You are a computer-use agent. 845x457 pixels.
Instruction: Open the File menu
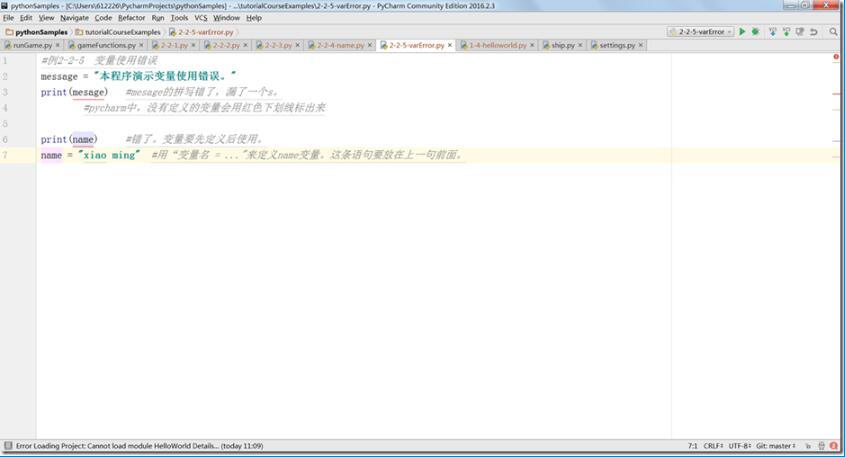pyautogui.click(x=9, y=18)
